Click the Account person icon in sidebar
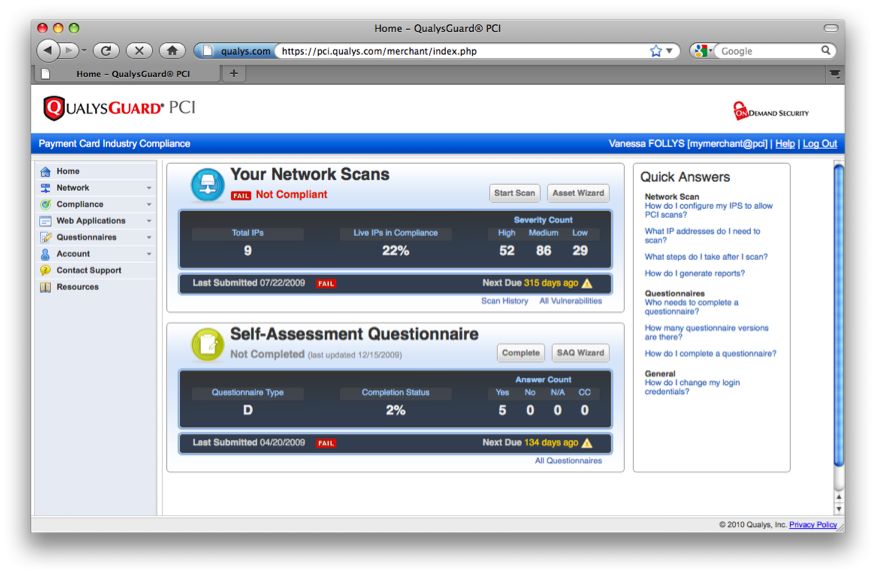Viewport: 876px width, 575px height. 45,254
